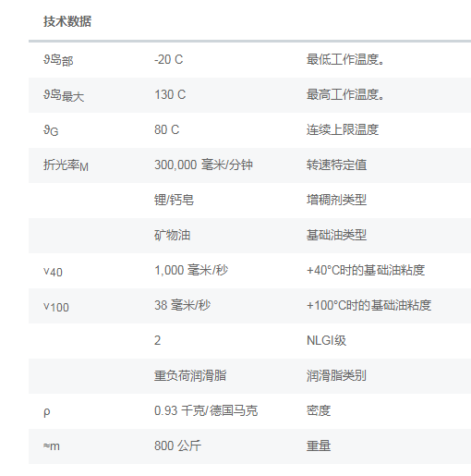
Task: Select the 0.93 千克/德国马克 density value
Action: 206,410
